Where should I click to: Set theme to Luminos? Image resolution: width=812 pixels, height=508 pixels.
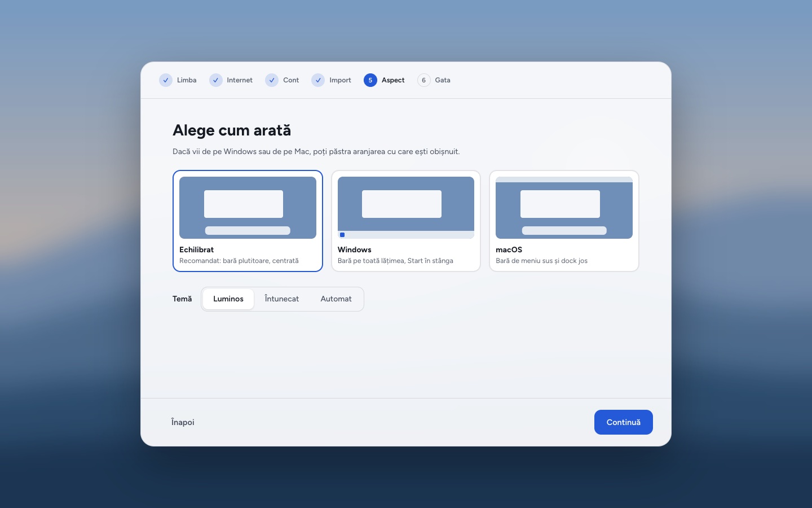tap(228, 299)
